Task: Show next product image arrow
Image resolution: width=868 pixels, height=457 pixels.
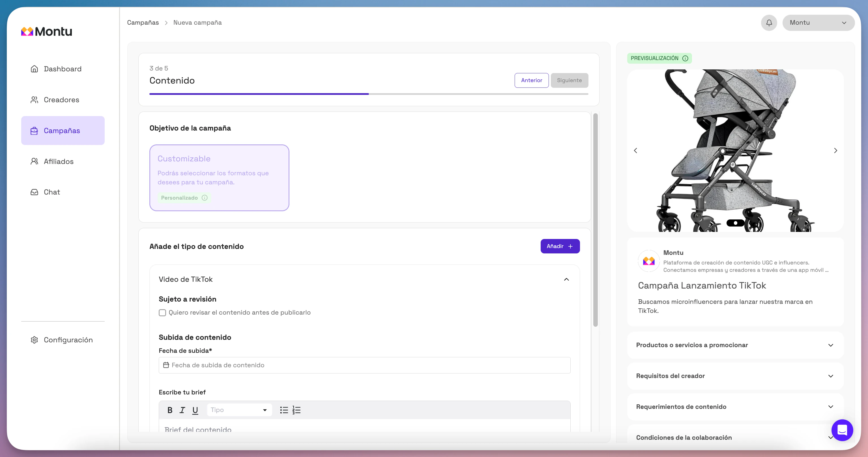Action: click(836, 150)
